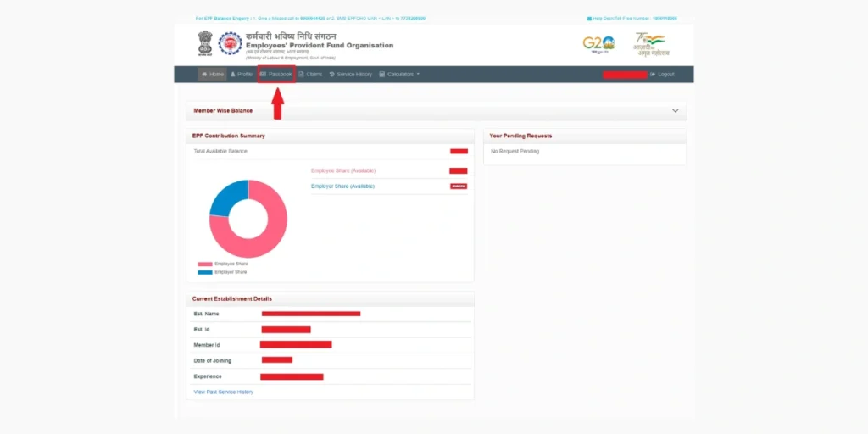This screenshot has width=868, height=434.
Task: Click the Indian national emblem icon
Action: coord(204,43)
